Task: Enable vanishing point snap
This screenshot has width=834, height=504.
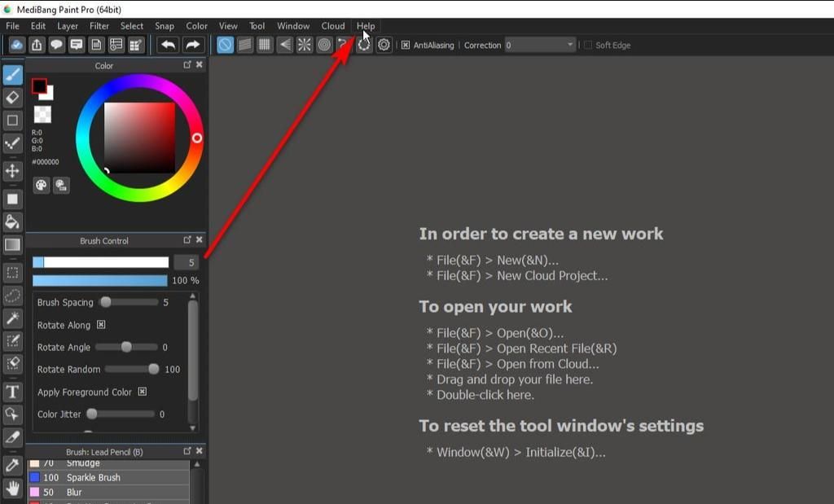Action: tap(284, 46)
